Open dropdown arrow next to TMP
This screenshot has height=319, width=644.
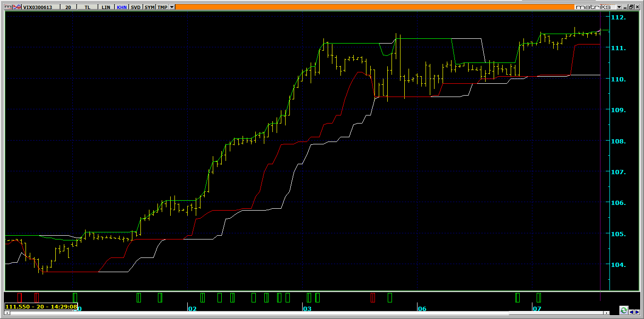click(x=172, y=7)
